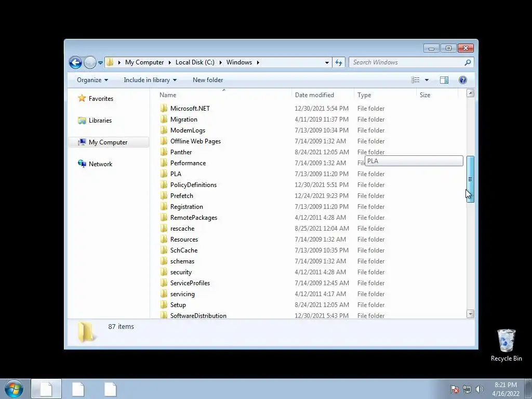The image size is (532, 399).
Task: Select Local Disk (C:) breadcrumb
Action: click(195, 62)
